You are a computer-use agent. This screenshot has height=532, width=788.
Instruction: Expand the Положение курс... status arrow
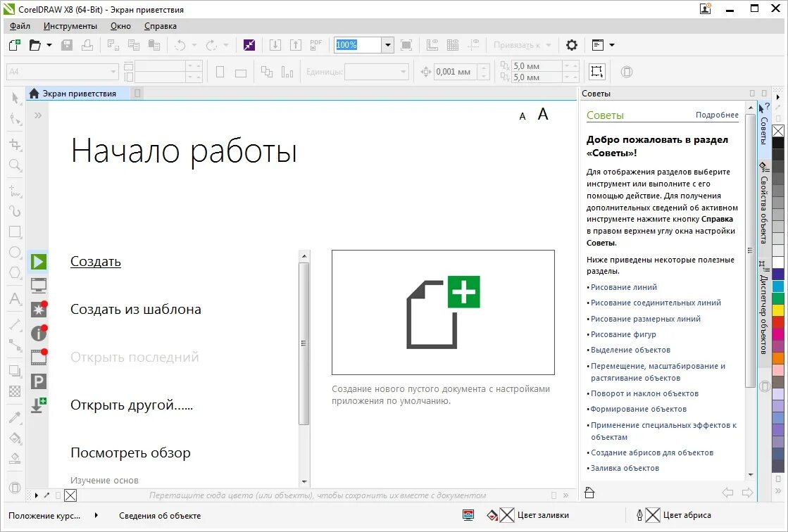[x=96, y=515]
